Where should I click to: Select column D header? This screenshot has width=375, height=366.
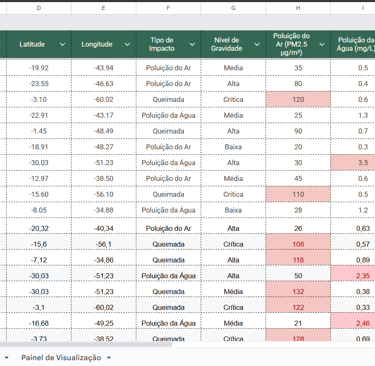(39, 8)
